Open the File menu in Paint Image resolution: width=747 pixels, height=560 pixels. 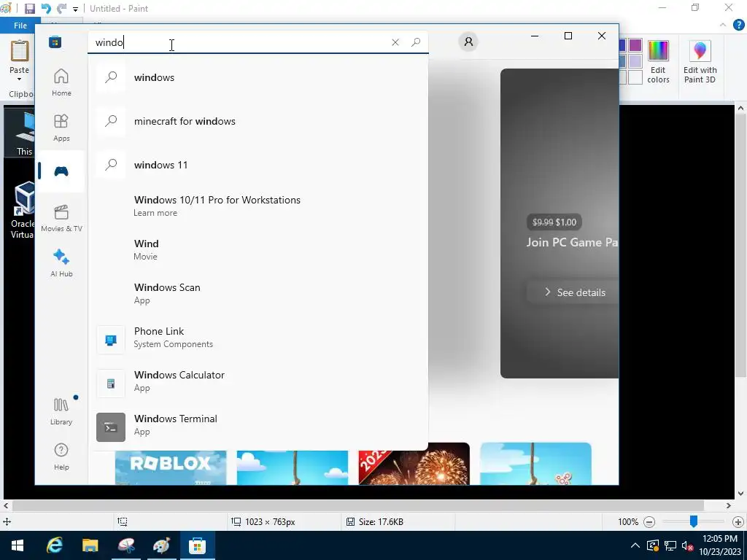(20, 26)
